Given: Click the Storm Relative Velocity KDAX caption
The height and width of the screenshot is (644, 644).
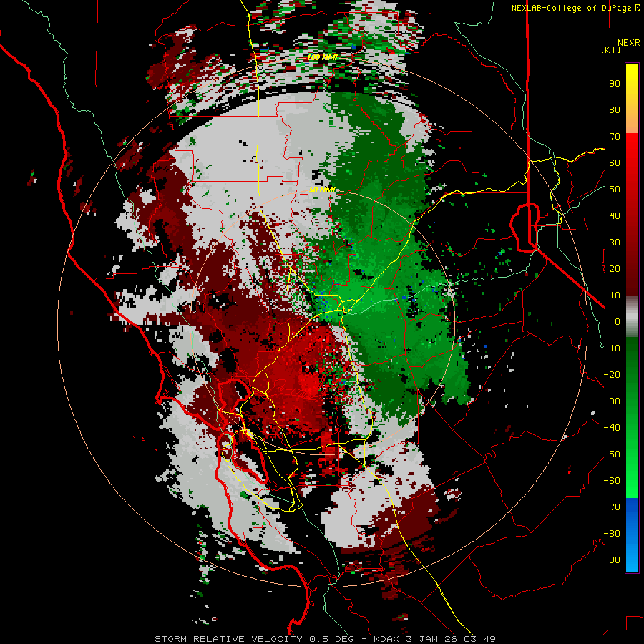Looking at the screenshot, I should pyautogui.click(x=325, y=639).
